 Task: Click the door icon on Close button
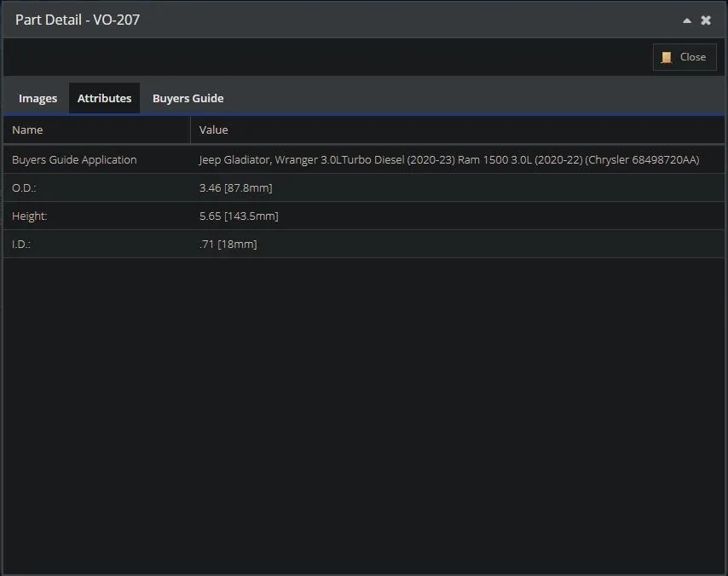(x=667, y=57)
